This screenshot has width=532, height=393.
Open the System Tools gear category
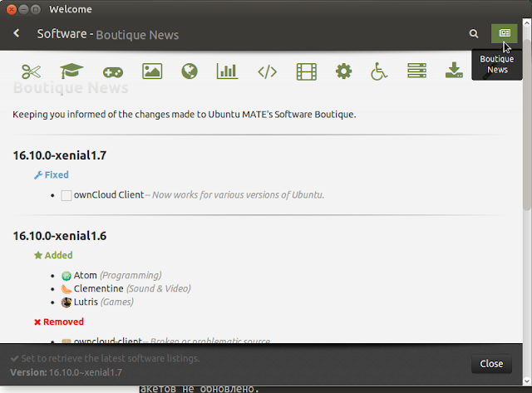343,71
